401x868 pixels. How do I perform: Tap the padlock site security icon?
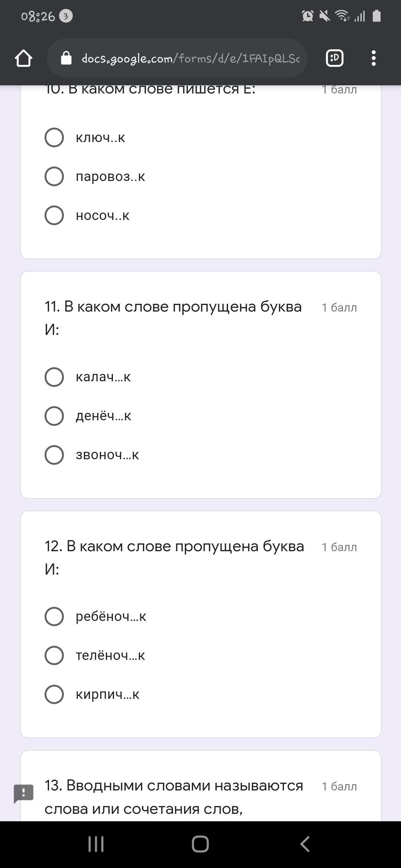pyautogui.click(x=66, y=58)
